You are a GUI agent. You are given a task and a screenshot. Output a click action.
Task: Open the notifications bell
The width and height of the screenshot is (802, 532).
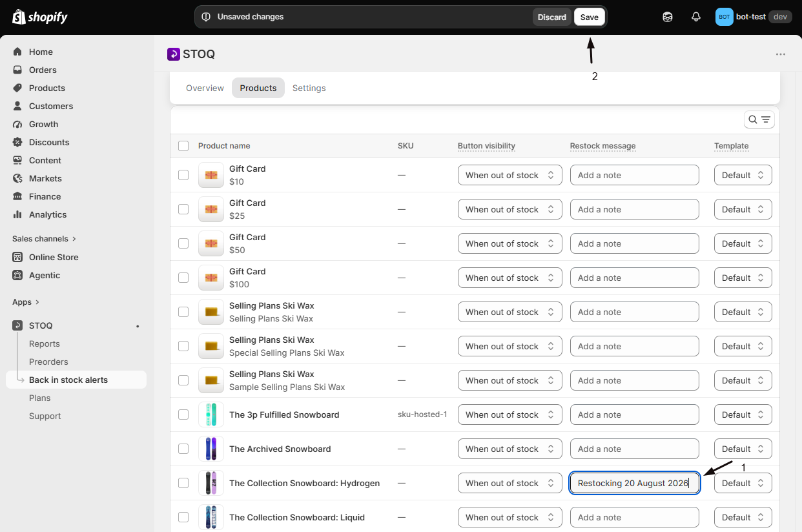coord(696,17)
